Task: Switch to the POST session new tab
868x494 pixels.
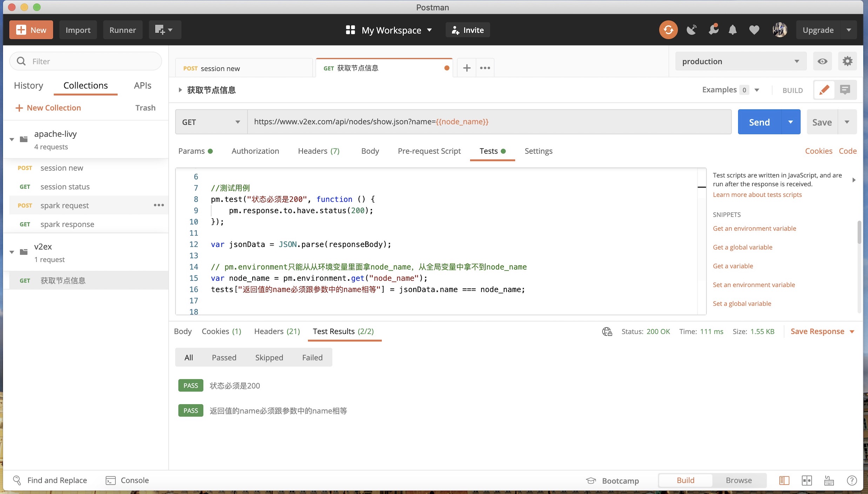Action: (x=243, y=68)
